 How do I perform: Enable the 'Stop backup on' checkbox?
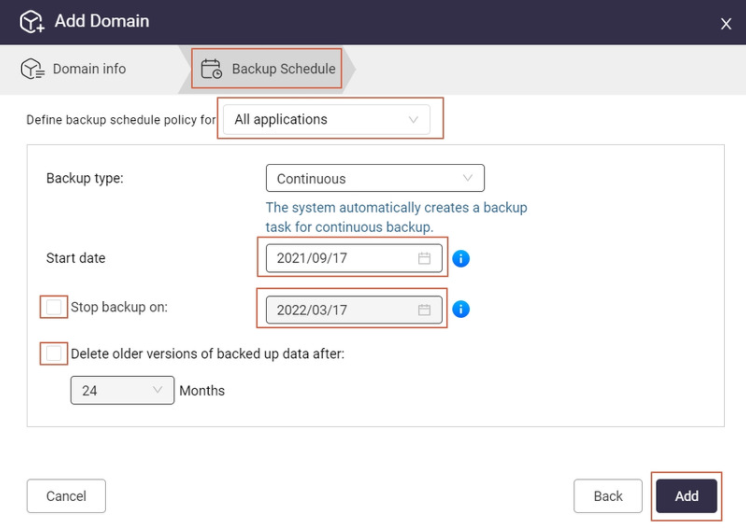pyautogui.click(x=55, y=307)
